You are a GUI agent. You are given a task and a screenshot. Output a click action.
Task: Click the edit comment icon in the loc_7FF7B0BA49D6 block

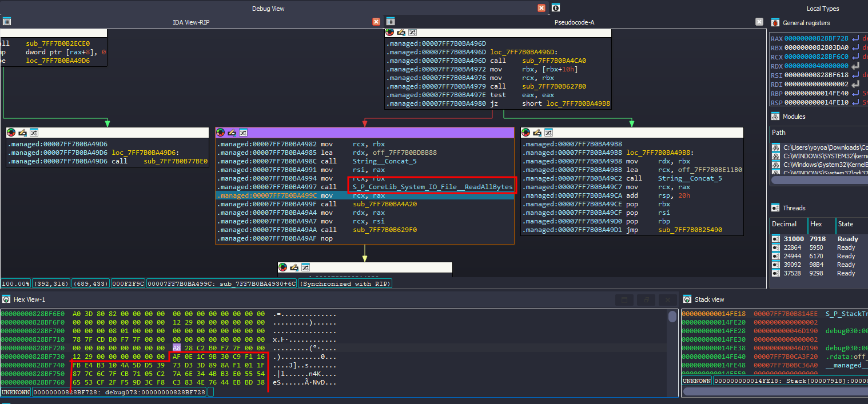(23, 133)
